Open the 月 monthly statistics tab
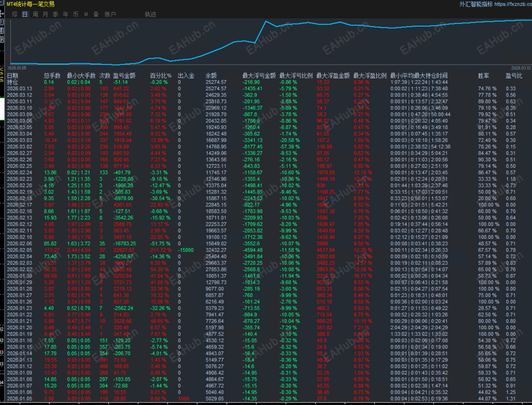 pos(45,14)
